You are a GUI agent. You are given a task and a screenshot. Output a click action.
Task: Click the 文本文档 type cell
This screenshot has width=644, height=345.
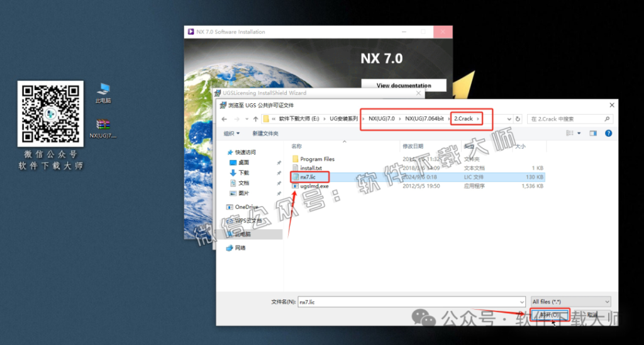click(474, 167)
